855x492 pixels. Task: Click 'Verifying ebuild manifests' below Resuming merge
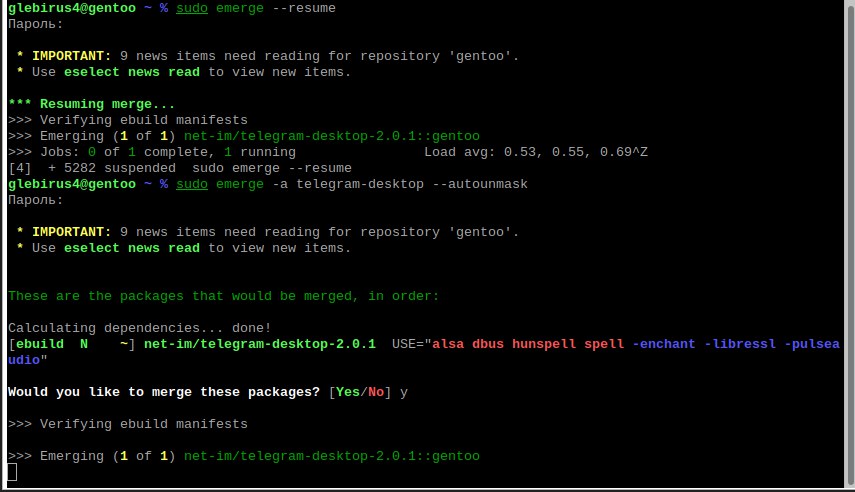tap(143, 120)
